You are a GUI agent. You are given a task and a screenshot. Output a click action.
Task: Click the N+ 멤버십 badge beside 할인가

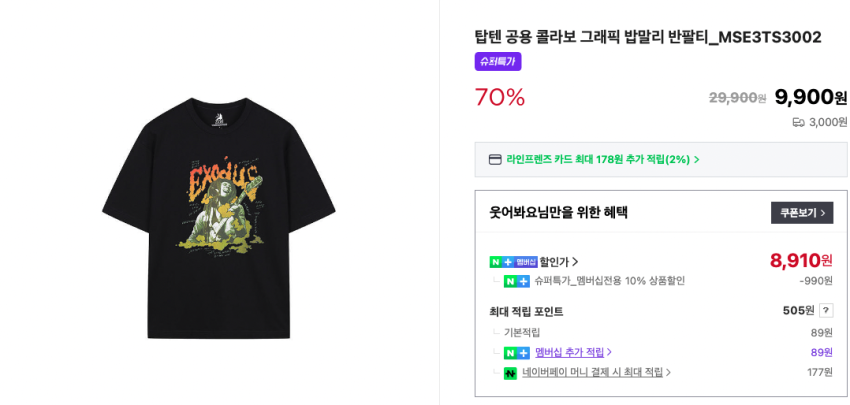tap(513, 262)
